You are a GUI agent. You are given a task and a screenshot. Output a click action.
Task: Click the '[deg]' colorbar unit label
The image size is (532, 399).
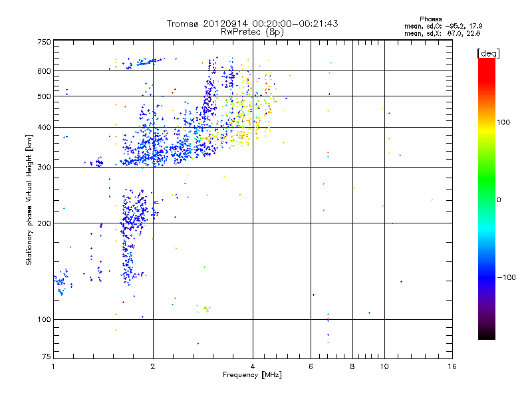pyautogui.click(x=488, y=53)
